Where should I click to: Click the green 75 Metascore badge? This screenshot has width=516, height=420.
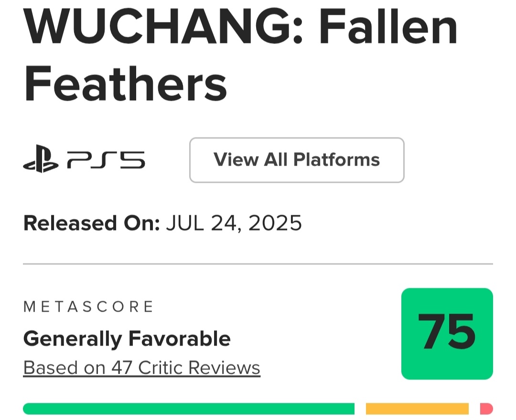coord(447,334)
